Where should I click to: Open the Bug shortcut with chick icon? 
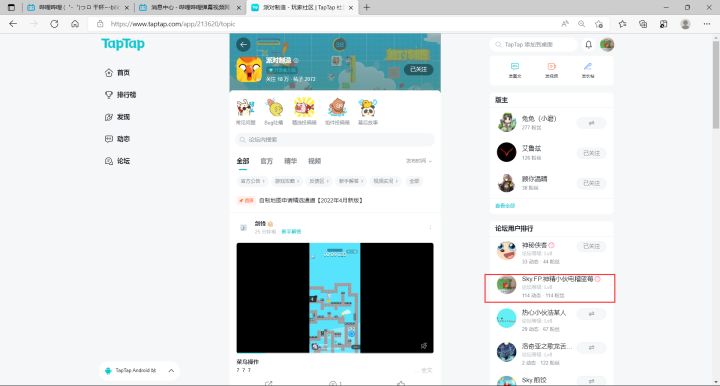[x=274, y=108]
